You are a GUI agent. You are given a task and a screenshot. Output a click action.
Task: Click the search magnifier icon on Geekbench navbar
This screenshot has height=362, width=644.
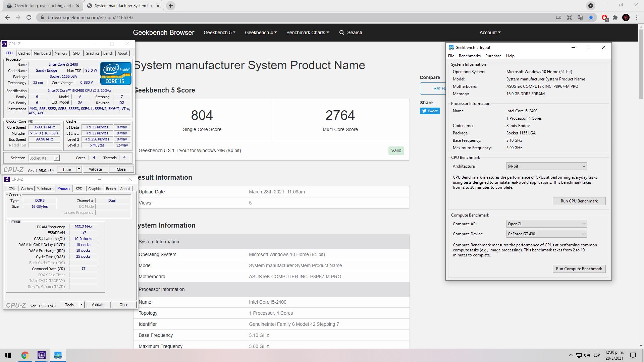[342, 33]
